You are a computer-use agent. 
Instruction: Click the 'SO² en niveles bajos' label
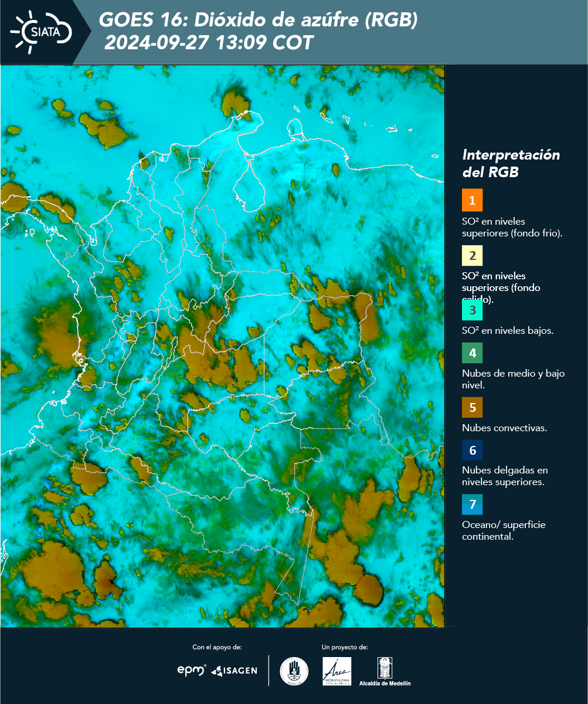pyautogui.click(x=508, y=330)
